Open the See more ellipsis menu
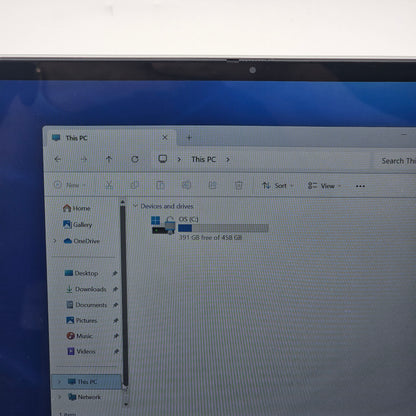The height and width of the screenshot is (416, 416). 360,186
